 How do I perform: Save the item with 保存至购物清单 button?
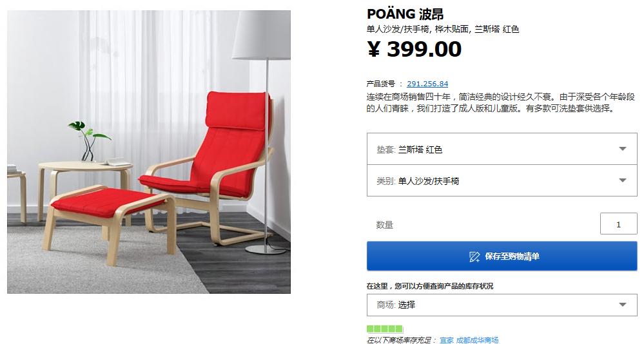[x=502, y=256]
